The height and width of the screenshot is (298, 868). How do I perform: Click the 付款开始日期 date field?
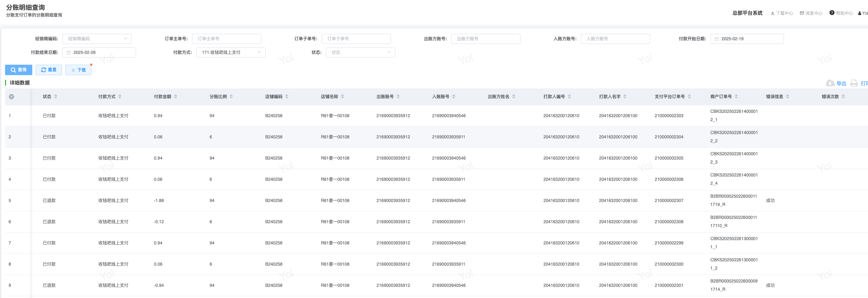pos(747,39)
